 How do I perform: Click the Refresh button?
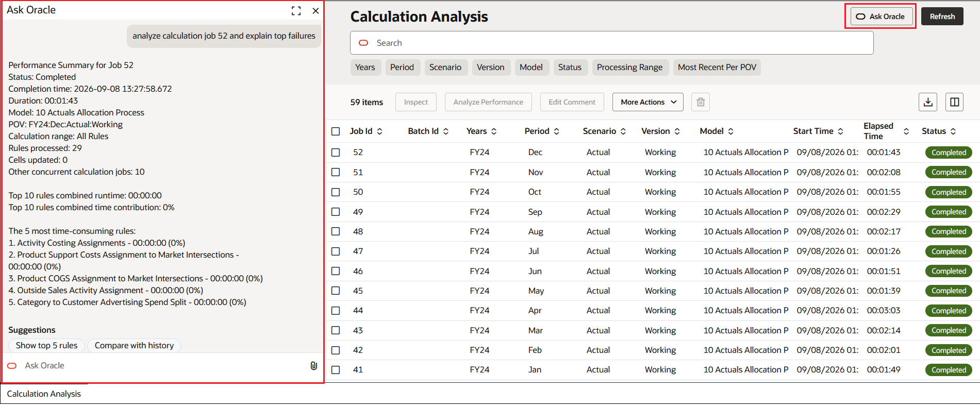942,16
